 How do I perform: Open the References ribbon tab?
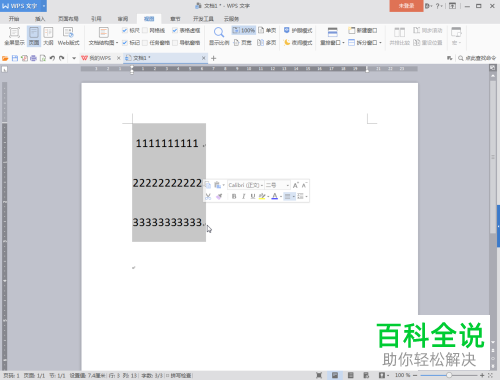pyautogui.click(x=96, y=19)
